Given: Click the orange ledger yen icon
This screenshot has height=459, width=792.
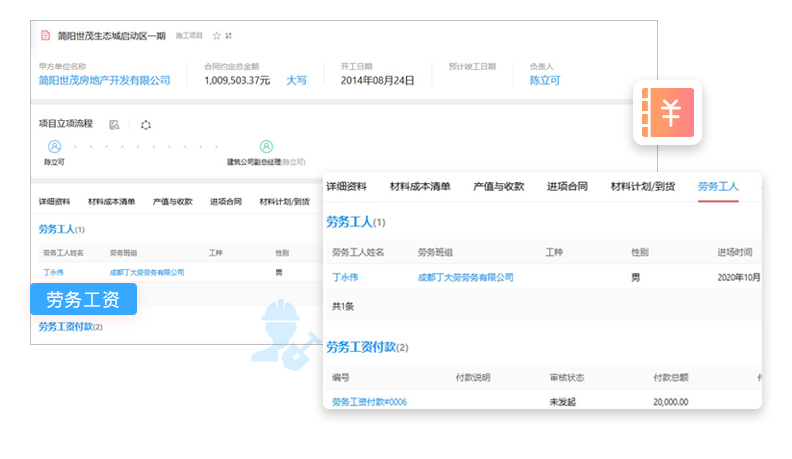Looking at the screenshot, I should [x=669, y=112].
